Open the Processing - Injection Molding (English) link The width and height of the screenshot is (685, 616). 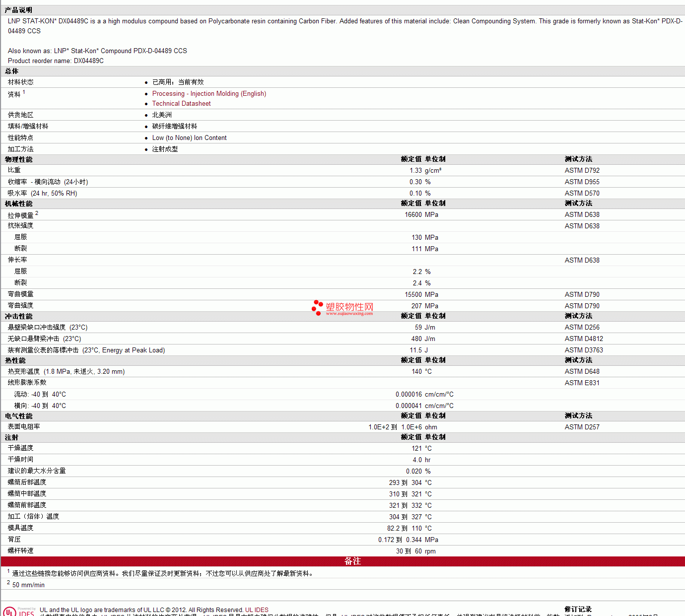pos(209,94)
